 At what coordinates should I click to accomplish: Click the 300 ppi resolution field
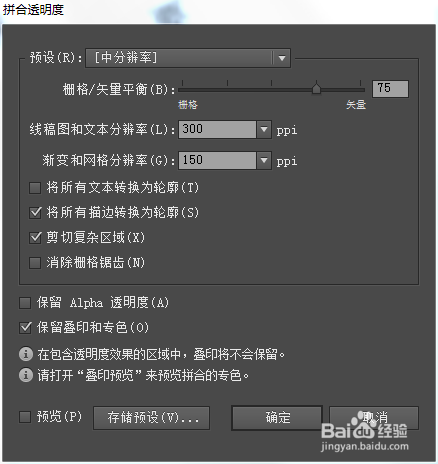217,129
